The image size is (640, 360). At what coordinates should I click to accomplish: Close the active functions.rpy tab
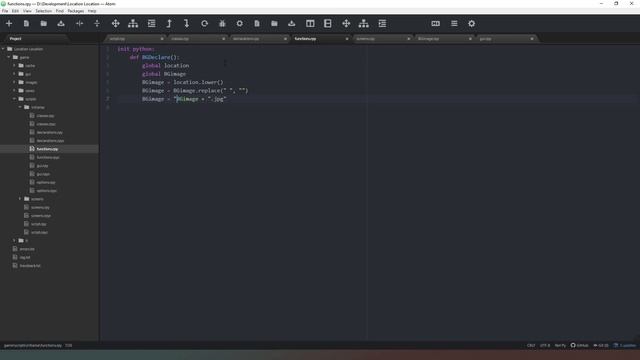pyautogui.click(x=347, y=39)
